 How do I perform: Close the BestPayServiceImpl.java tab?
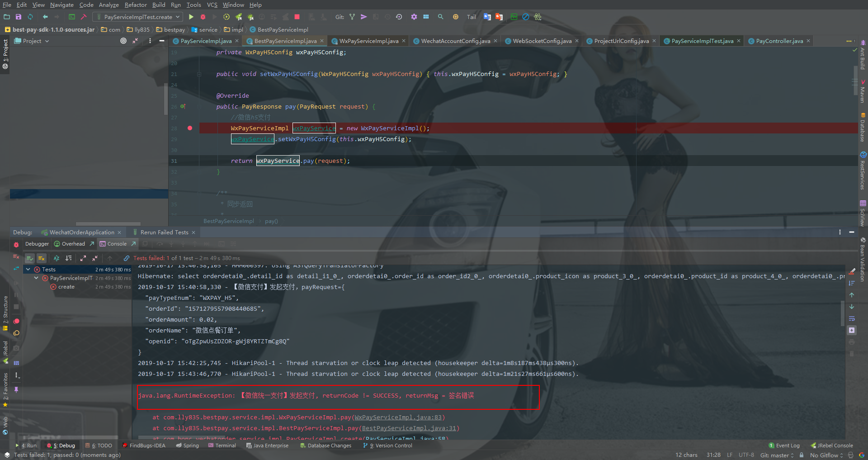click(322, 41)
